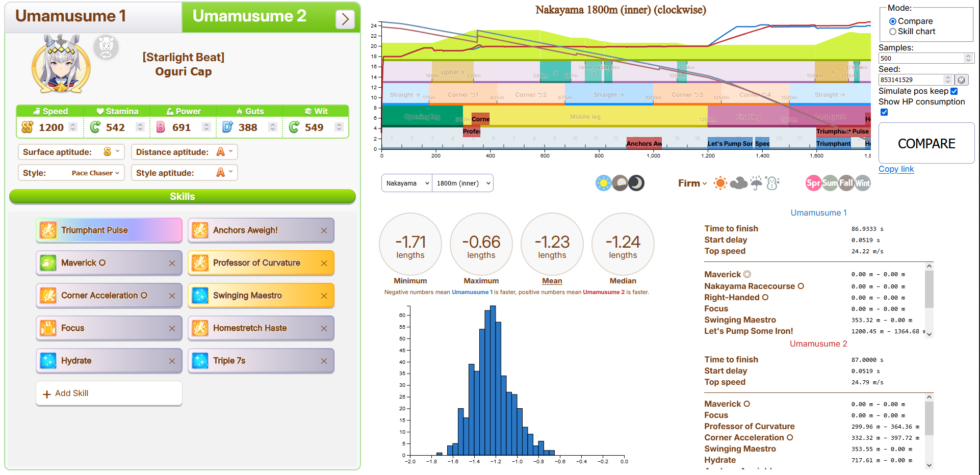980x475 pixels.
Task: Click the COMPARE button
Action: 926,143
